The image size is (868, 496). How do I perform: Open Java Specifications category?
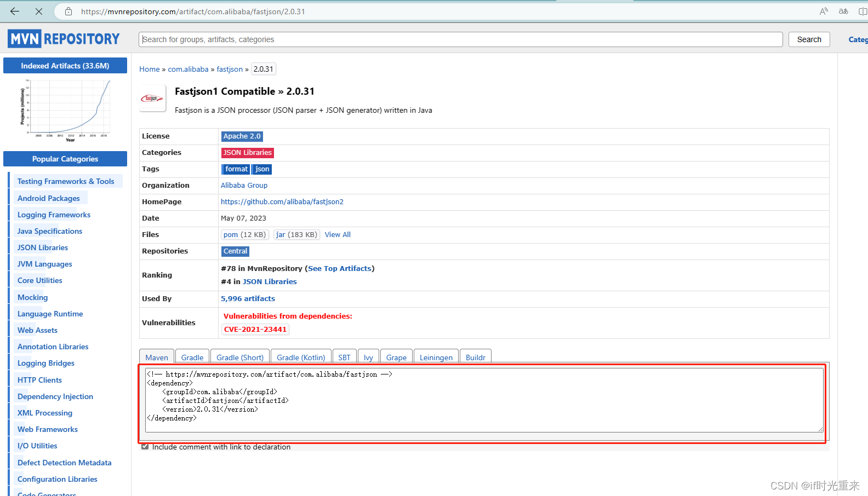pyautogui.click(x=50, y=231)
